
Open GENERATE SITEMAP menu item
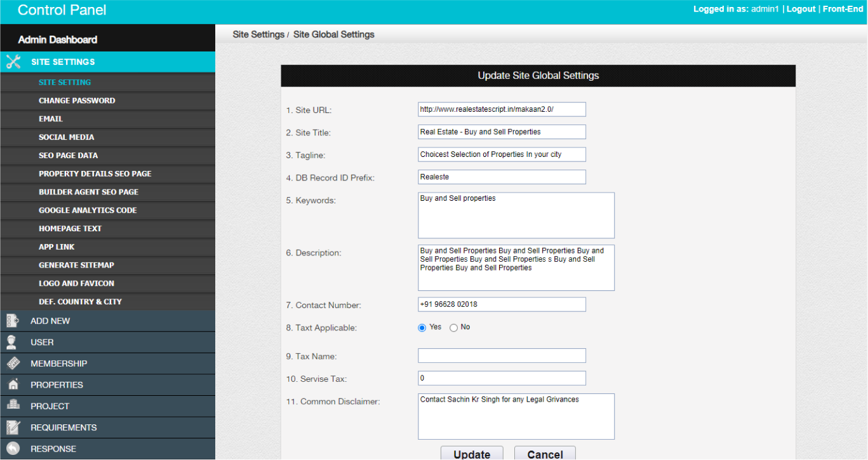click(x=108, y=265)
